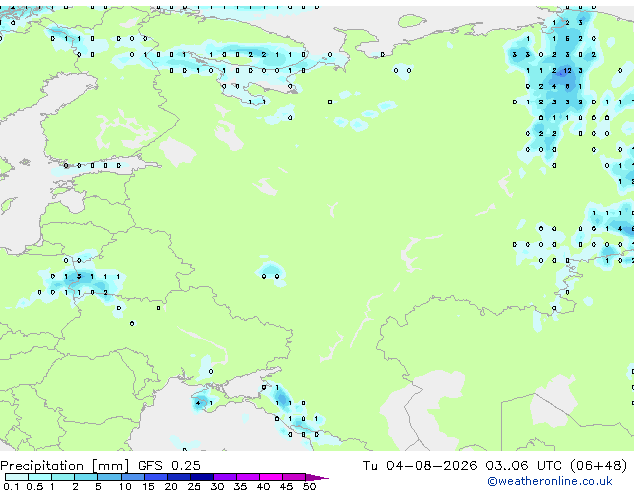Click the '45' legend scale label
This screenshot has height=490, width=634.
click(x=286, y=486)
